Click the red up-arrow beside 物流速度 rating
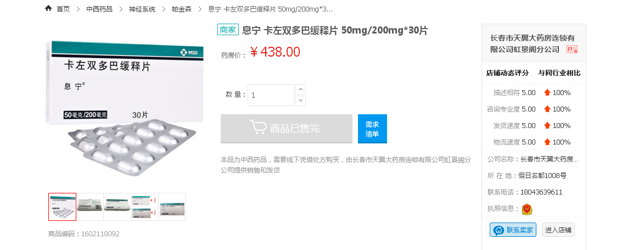 [x=547, y=142]
